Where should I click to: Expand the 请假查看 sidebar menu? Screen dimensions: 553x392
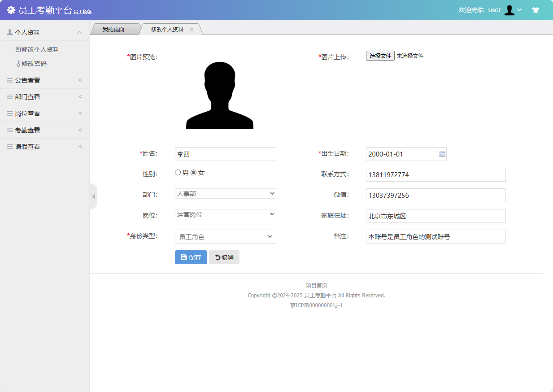point(27,146)
